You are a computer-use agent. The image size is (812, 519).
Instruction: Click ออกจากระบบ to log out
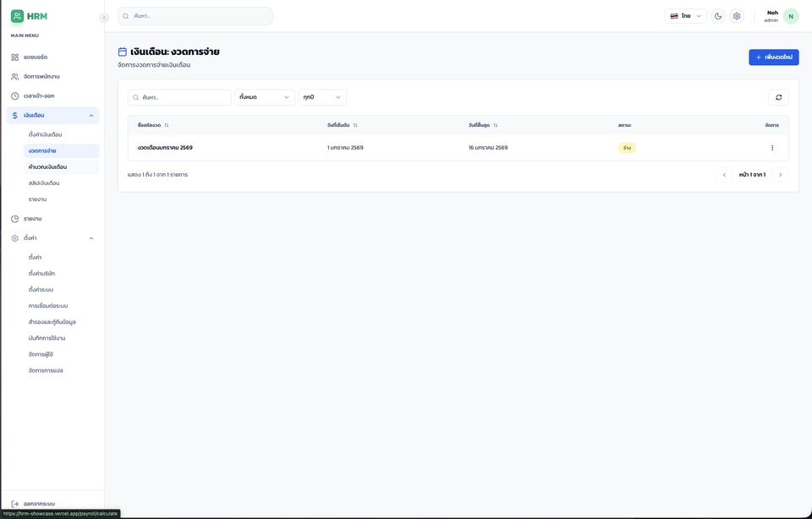[x=39, y=504]
